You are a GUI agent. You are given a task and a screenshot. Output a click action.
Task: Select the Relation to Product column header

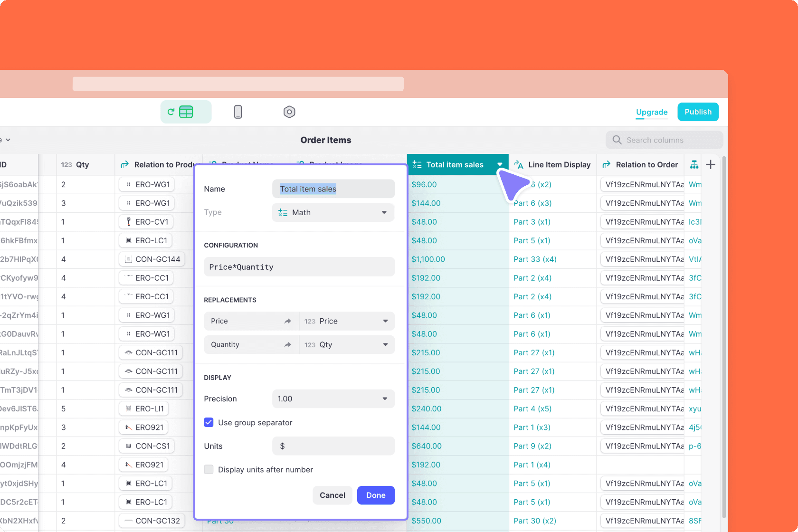pyautogui.click(x=158, y=164)
